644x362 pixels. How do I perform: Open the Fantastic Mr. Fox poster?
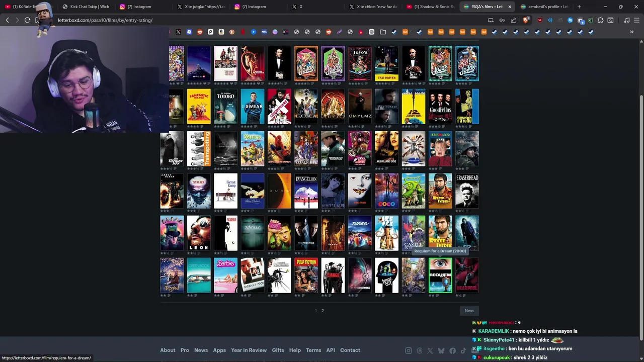pyautogui.click(x=199, y=106)
